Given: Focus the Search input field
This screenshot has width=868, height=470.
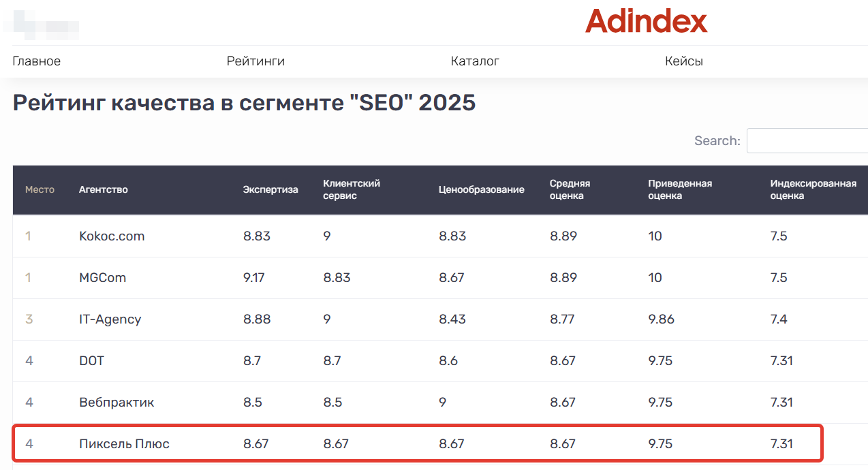Looking at the screenshot, I should pos(807,141).
